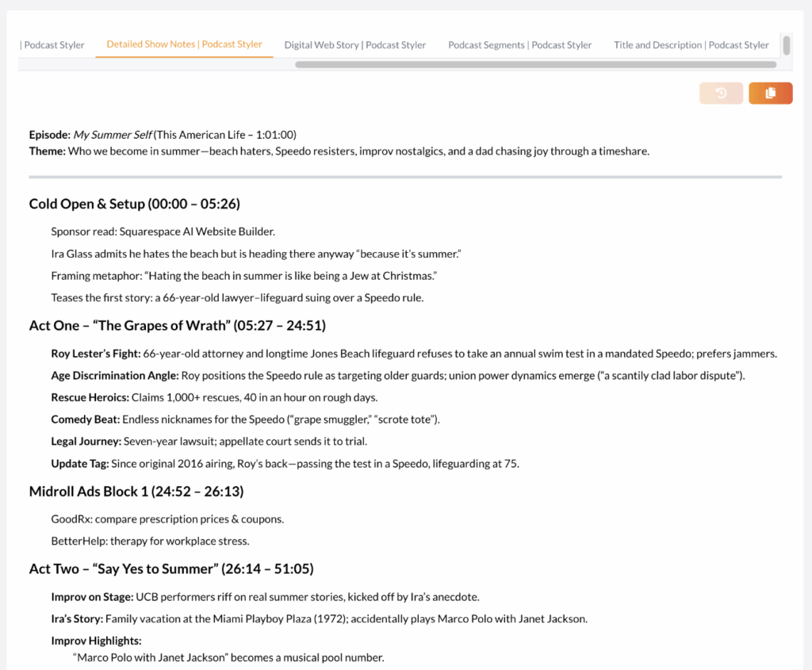Switch to Digital Web Story tab
This screenshot has width=812, height=670.
(x=354, y=45)
